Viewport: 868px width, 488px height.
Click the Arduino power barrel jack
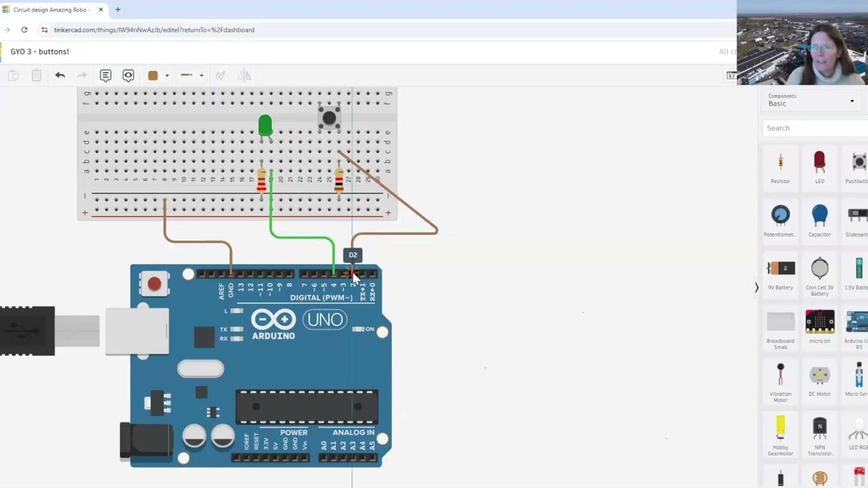146,441
